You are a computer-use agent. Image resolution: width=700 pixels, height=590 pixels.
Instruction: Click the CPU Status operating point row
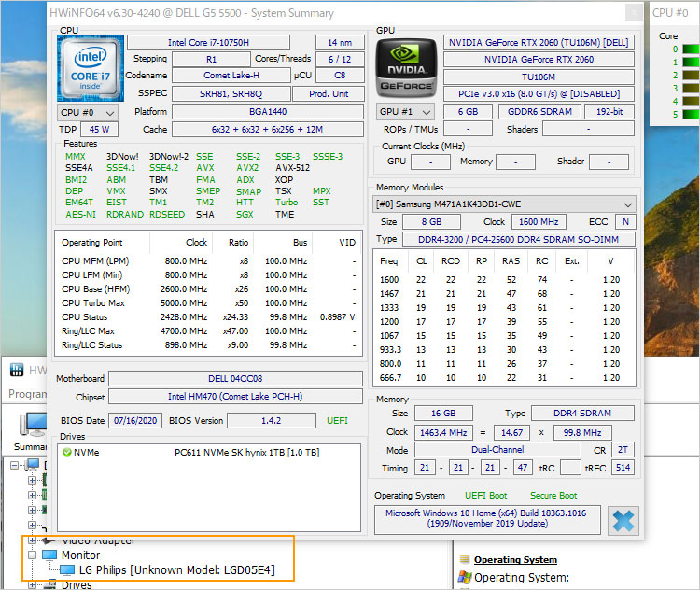click(x=208, y=317)
